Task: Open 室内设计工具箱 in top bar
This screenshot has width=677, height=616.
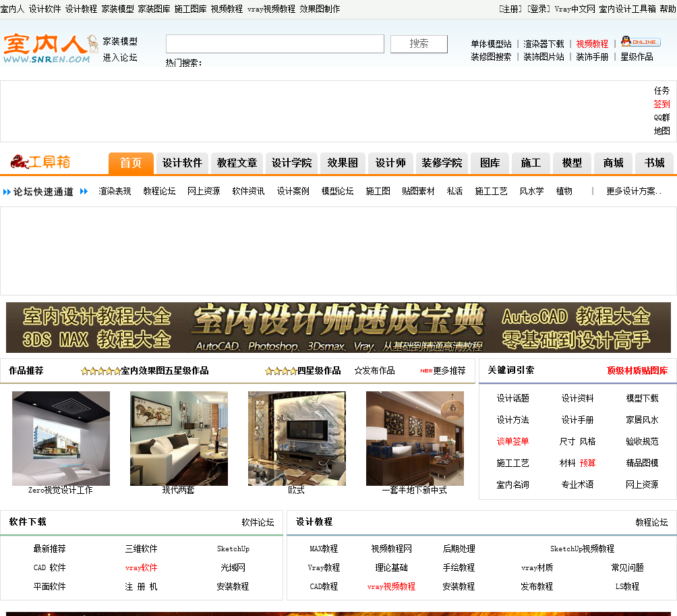Action: (x=627, y=9)
